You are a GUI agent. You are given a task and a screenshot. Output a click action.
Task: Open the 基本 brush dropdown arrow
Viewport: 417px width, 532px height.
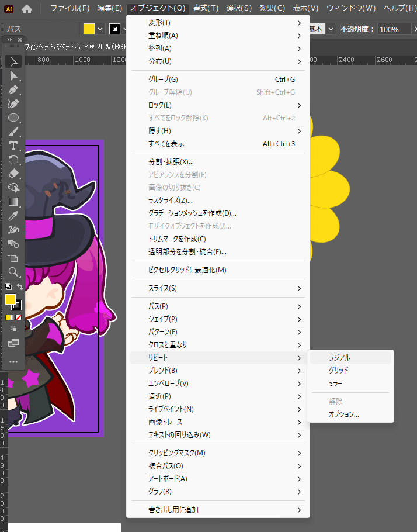(x=331, y=29)
